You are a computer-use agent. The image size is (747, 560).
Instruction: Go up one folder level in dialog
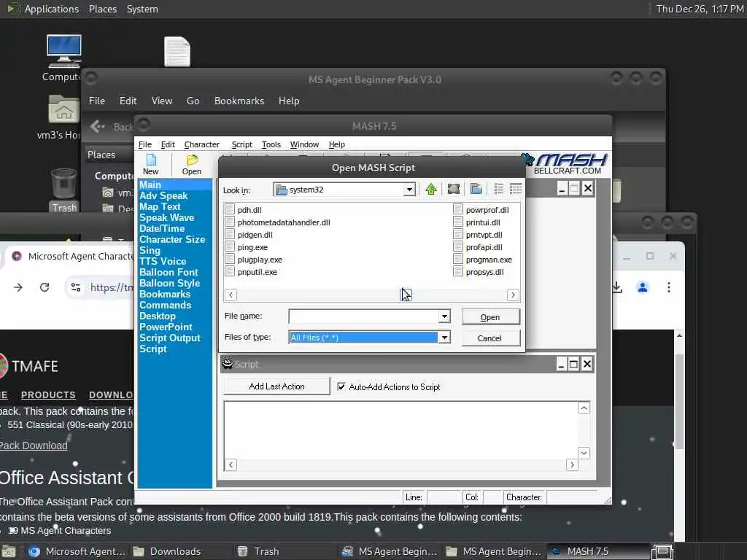(431, 190)
